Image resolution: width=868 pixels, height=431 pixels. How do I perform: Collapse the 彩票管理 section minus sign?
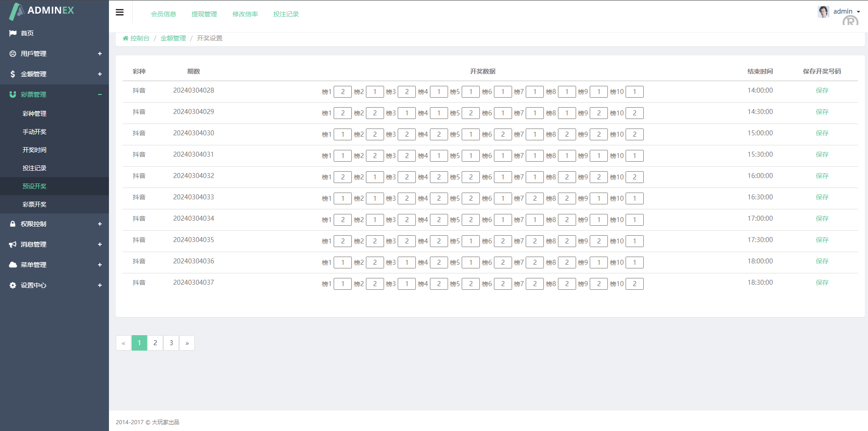100,94
